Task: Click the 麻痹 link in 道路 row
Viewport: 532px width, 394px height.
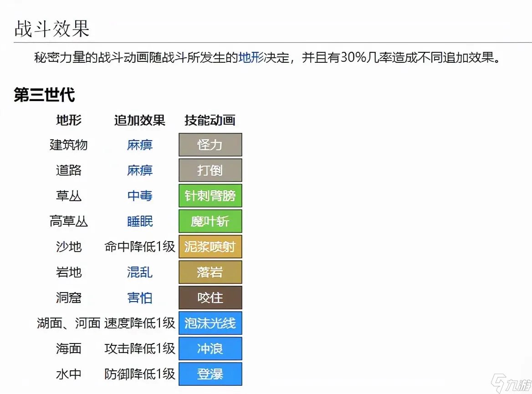Action: pos(139,170)
